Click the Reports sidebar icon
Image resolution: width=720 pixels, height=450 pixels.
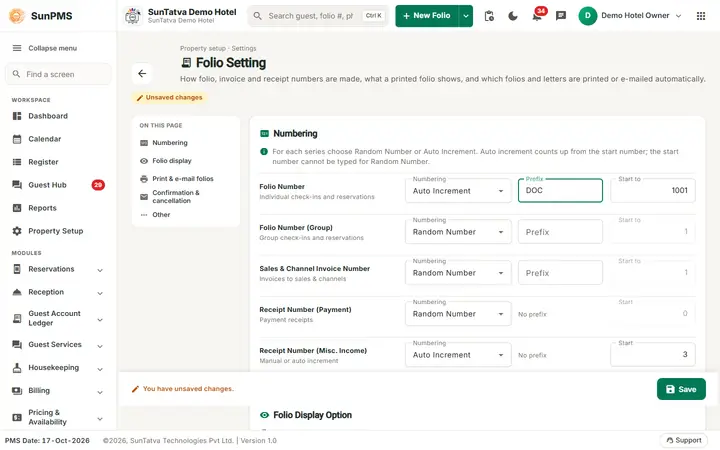click(x=17, y=208)
